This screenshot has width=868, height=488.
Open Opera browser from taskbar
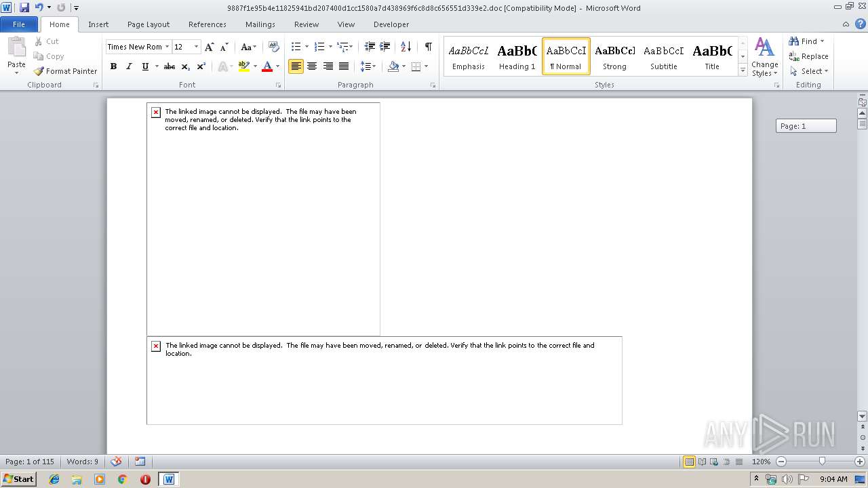coord(145,479)
